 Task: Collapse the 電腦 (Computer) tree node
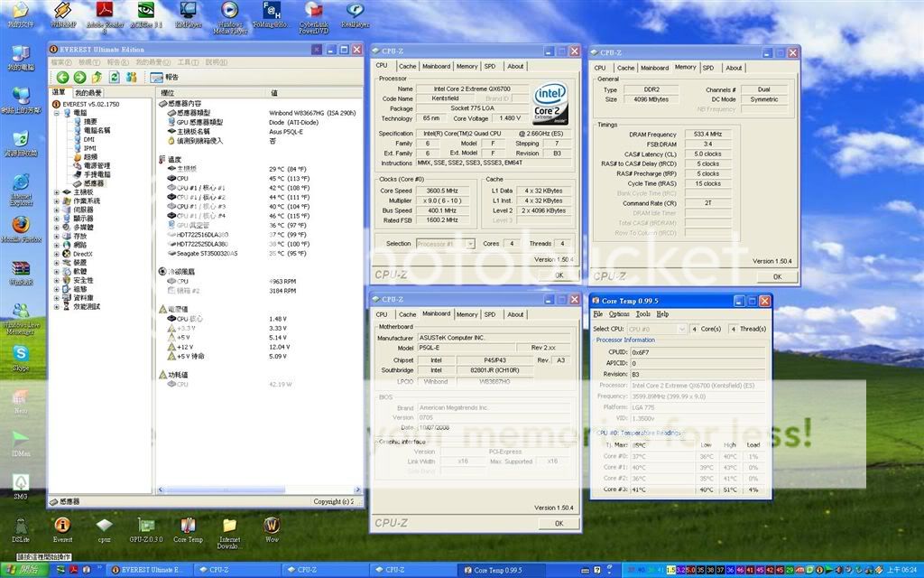[x=56, y=113]
